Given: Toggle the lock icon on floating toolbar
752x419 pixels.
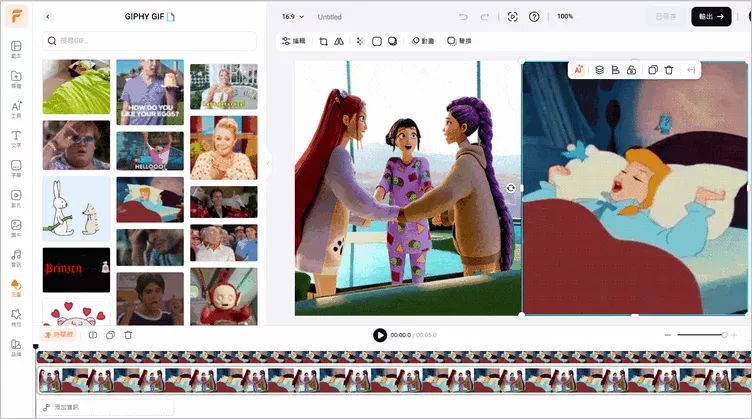Looking at the screenshot, I should click(633, 70).
